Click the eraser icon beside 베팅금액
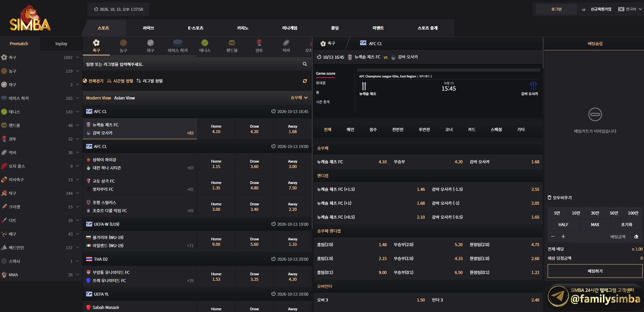644x312 pixels. (x=636, y=237)
